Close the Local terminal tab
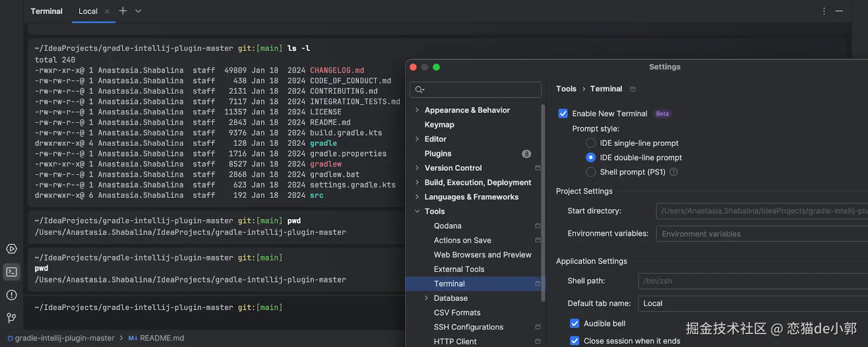Viewport: 868px width, 347px height. click(x=107, y=11)
